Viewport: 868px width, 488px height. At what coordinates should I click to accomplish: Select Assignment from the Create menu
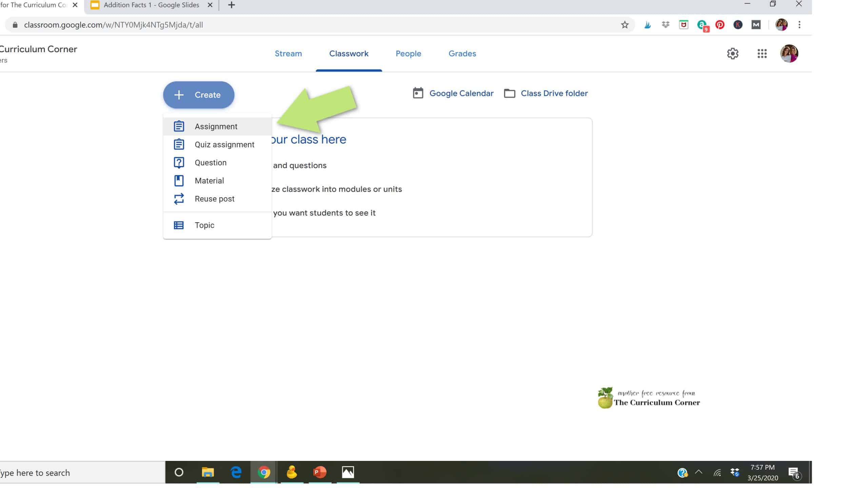click(x=216, y=126)
